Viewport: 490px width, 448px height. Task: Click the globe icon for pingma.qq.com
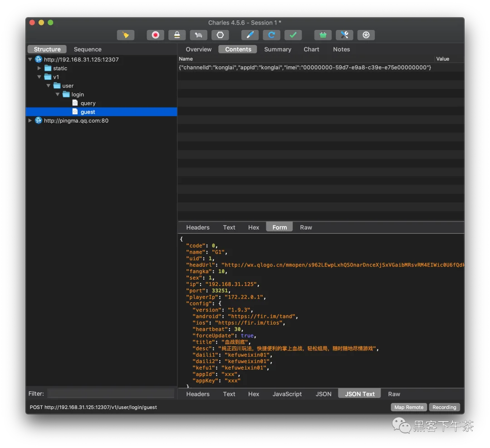(x=39, y=121)
